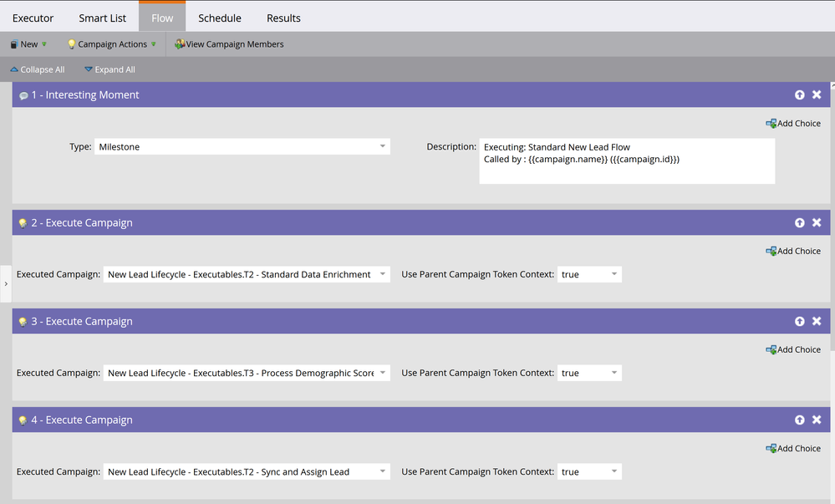Remove the Interesting Moment step via X
Screen dimensions: 835x504
tap(817, 94)
